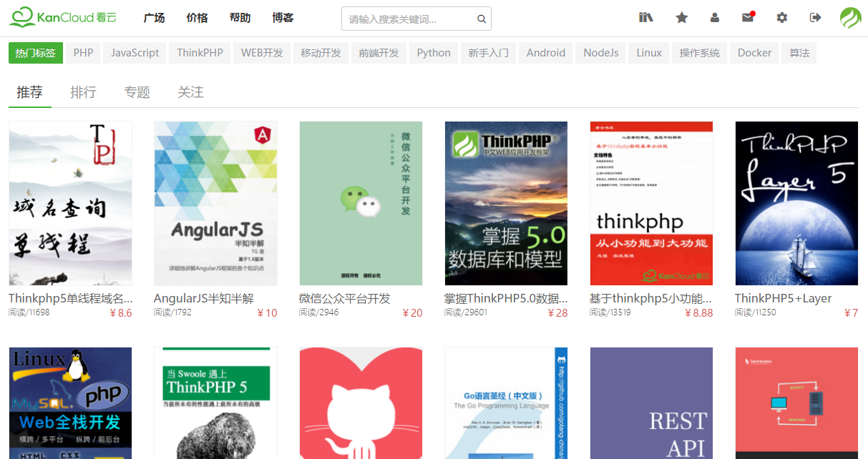Screen dimensions: 868x459
Task: Open the settings gear icon
Action: [x=782, y=17]
